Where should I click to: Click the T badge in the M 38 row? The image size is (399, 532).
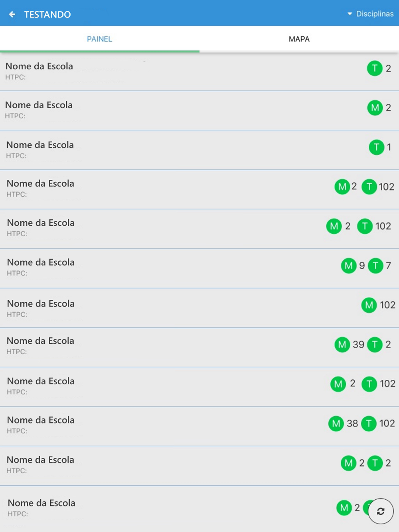coord(369,424)
